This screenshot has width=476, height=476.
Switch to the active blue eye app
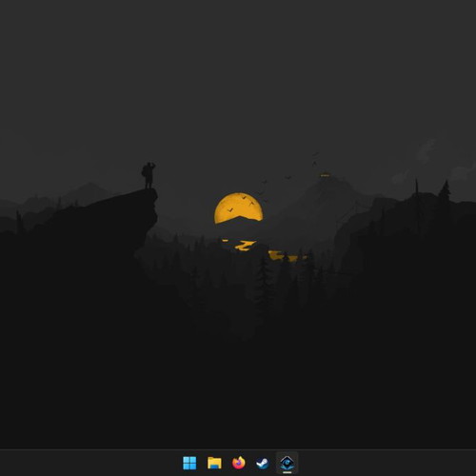(x=287, y=463)
